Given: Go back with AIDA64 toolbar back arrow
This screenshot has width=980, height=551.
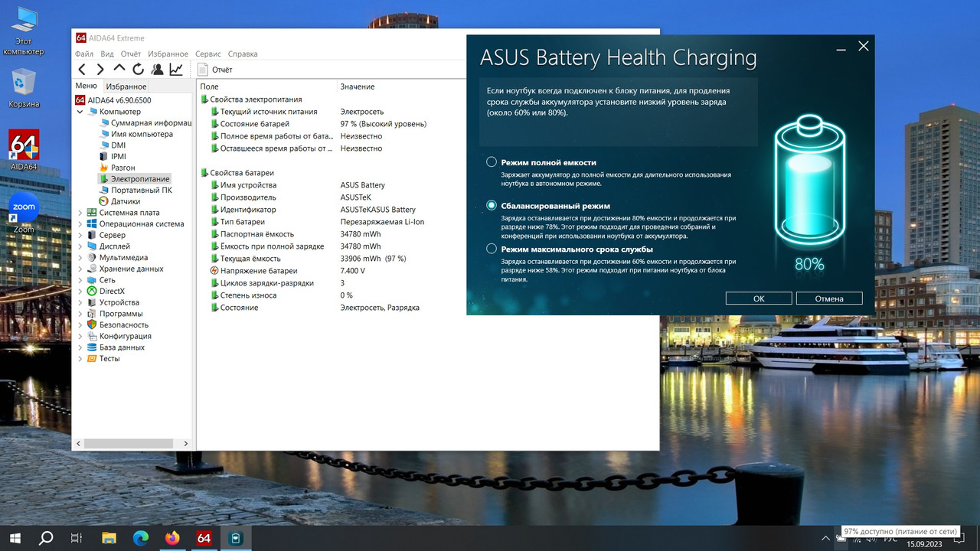Looking at the screenshot, I should tap(82, 70).
